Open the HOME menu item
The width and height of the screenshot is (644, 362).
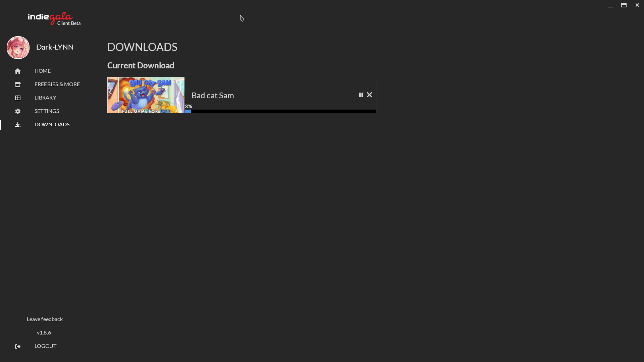tap(43, 71)
